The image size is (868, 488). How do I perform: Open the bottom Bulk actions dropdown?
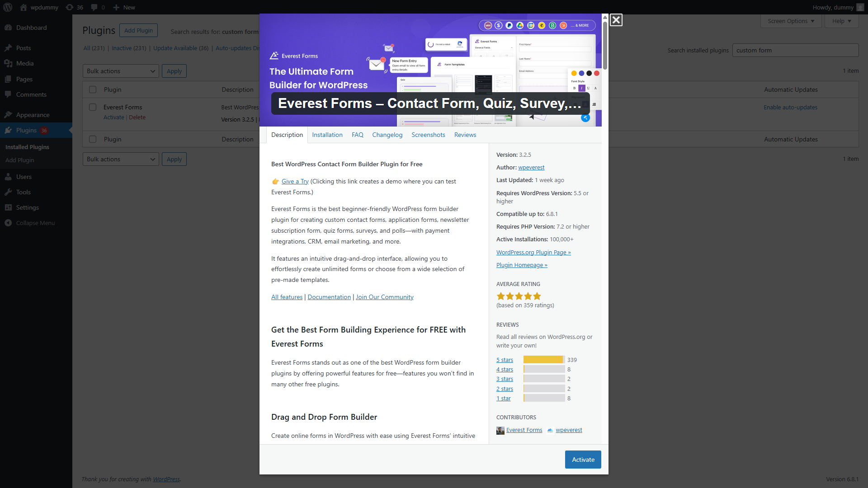121,159
